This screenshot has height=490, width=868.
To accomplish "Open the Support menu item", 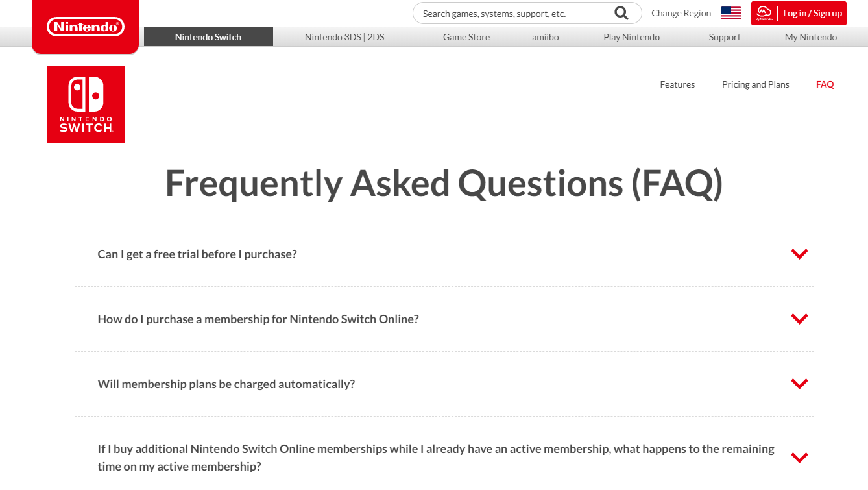I will pyautogui.click(x=725, y=37).
